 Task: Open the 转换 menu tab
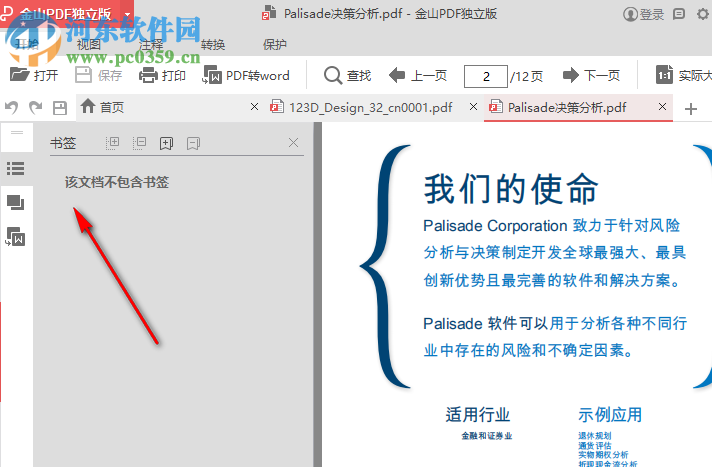213,45
